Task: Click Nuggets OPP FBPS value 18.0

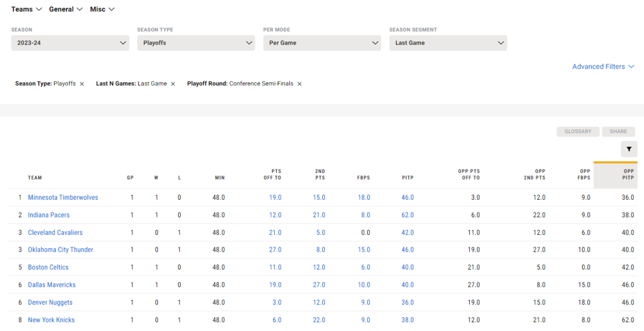Action: click(x=584, y=302)
